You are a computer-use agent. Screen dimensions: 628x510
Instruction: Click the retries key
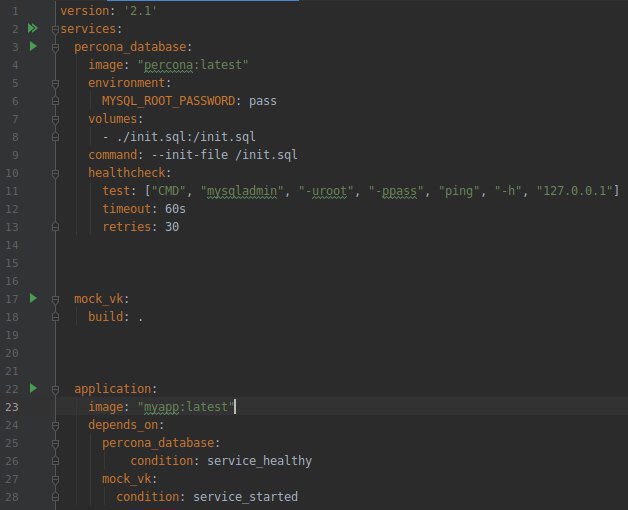[x=127, y=227]
